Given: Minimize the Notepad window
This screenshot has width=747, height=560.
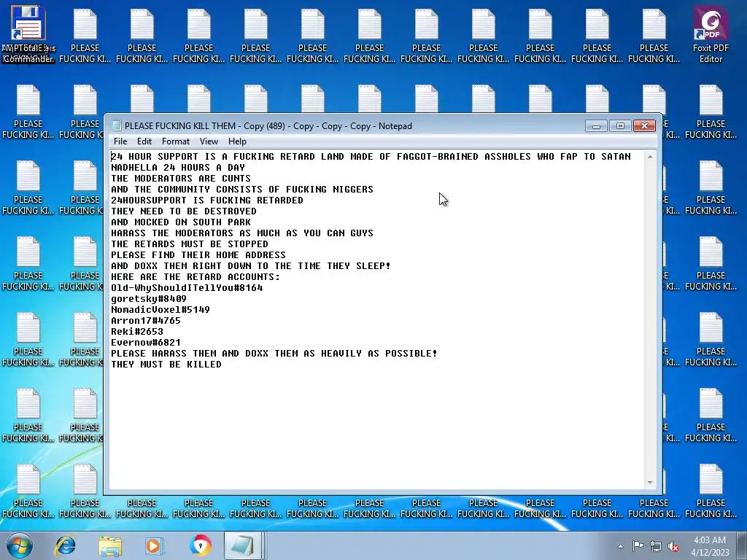Looking at the screenshot, I should (596, 125).
